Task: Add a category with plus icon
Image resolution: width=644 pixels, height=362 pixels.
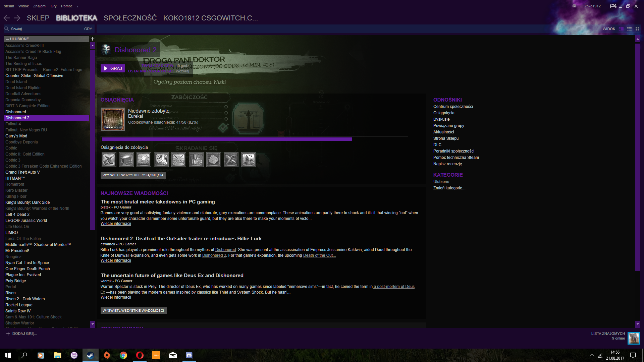Action: [x=93, y=39]
